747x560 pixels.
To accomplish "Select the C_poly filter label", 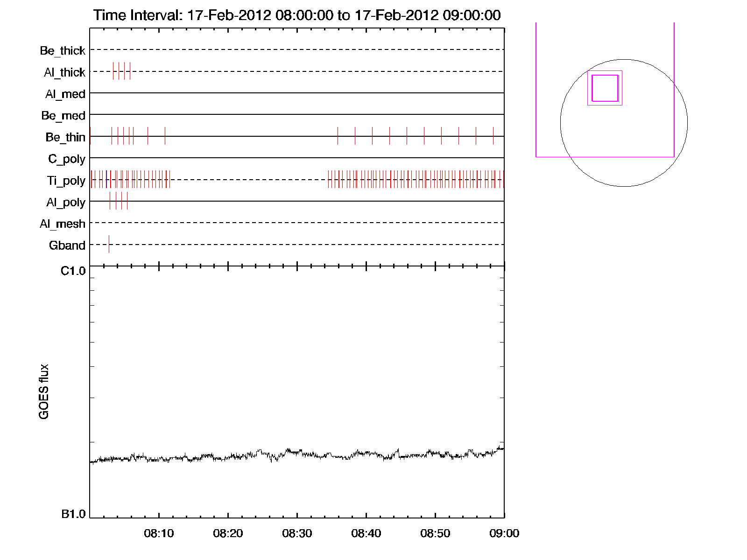I will [67, 159].
